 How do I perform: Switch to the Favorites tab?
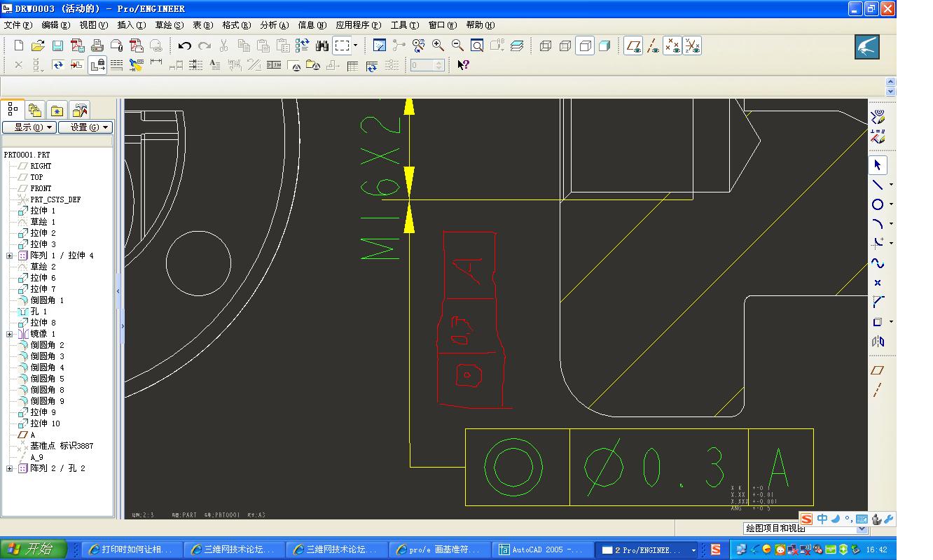[57, 110]
